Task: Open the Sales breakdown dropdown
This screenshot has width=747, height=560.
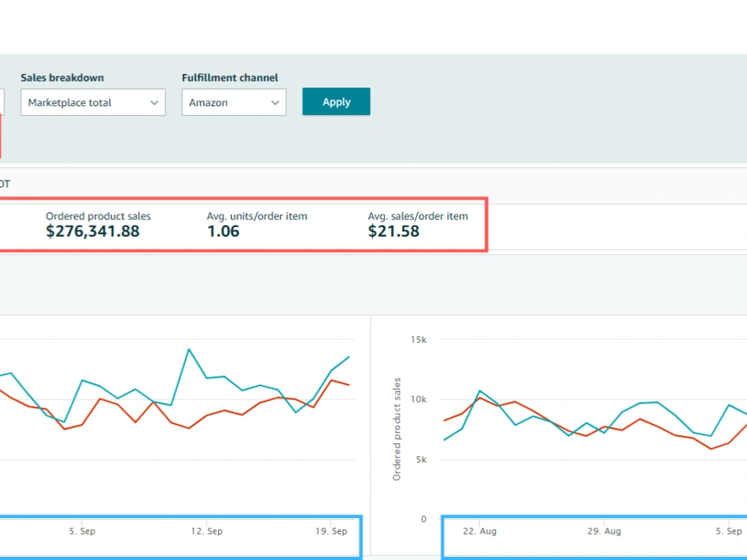Action: (x=93, y=102)
